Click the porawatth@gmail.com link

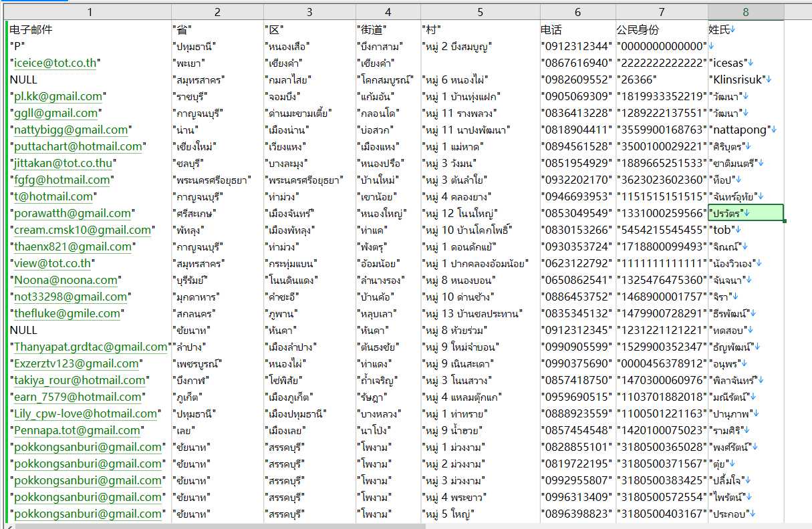(72, 213)
